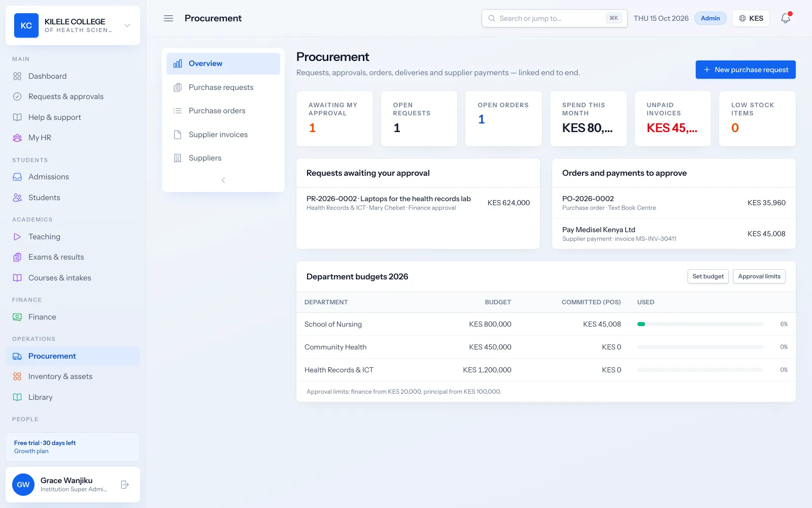This screenshot has width=812, height=508.
Task: Click the Admissions inbox icon
Action: click(17, 177)
